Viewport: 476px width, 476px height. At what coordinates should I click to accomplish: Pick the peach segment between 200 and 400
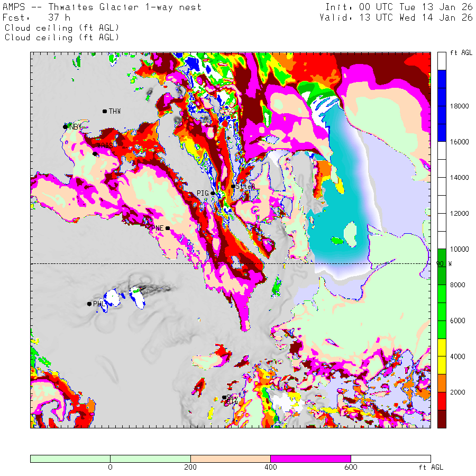pyautogui.click(x=231, y=459)
